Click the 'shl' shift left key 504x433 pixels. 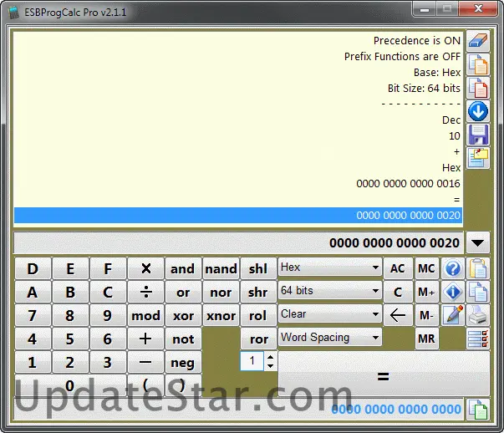click(258, 268)
